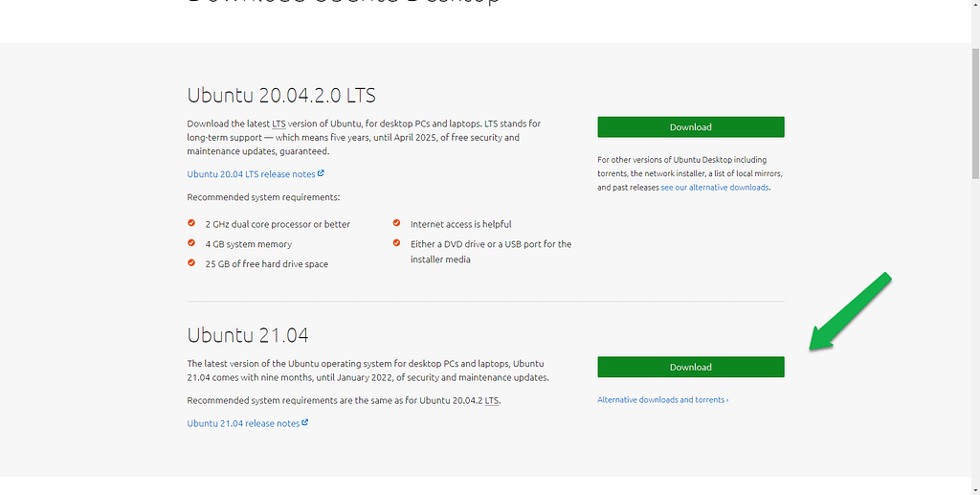Click '25 GB of free hard drive space' text

pos(266,264)
